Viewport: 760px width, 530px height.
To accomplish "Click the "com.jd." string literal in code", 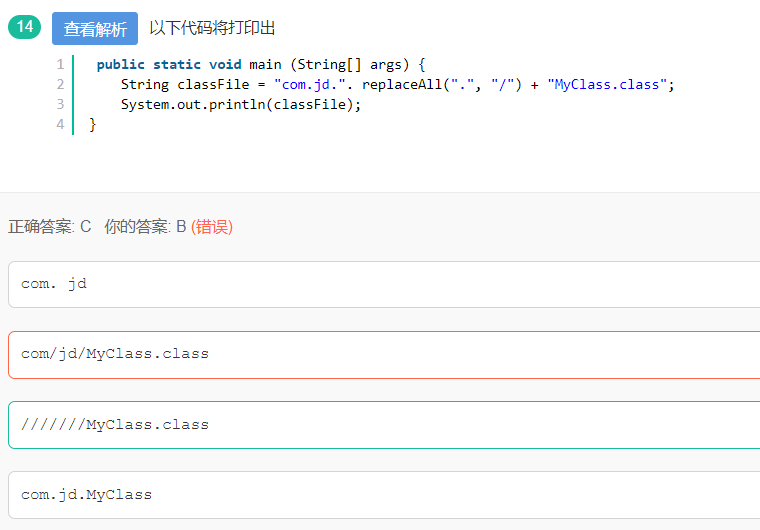I will tap(306, 84).
